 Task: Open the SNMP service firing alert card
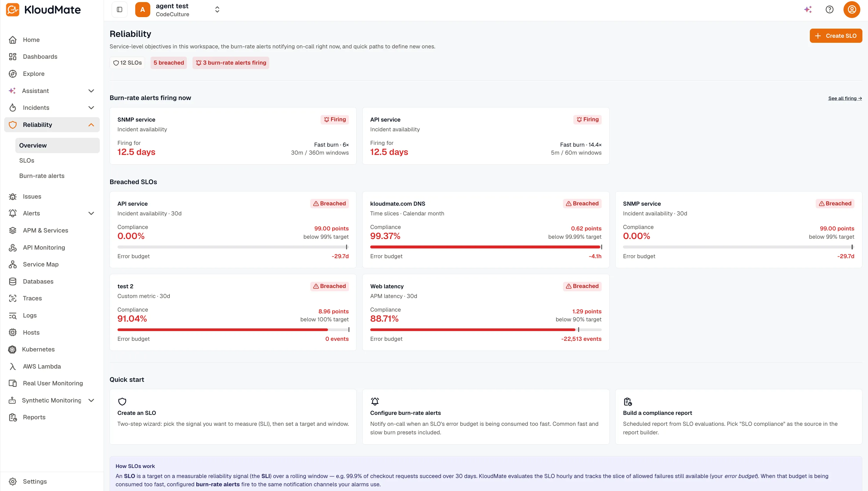coord(233,136)
